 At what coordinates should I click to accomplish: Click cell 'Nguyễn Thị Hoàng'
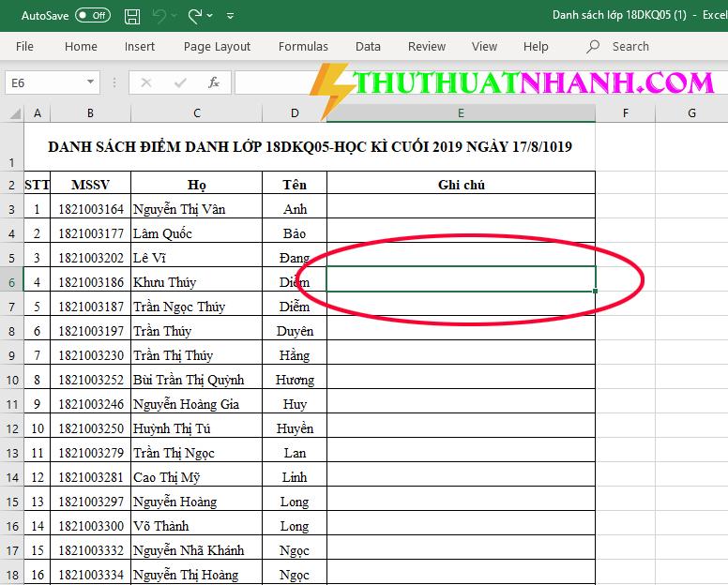point(197,572)
